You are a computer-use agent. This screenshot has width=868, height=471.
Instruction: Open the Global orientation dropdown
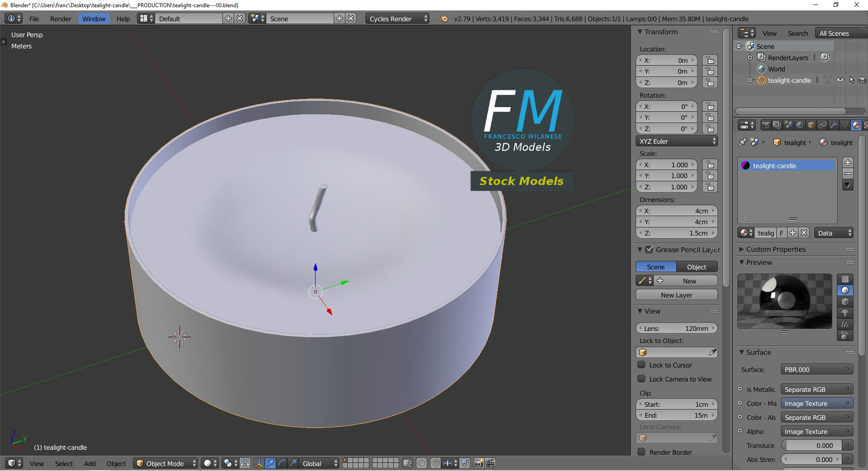pos(320,463)
